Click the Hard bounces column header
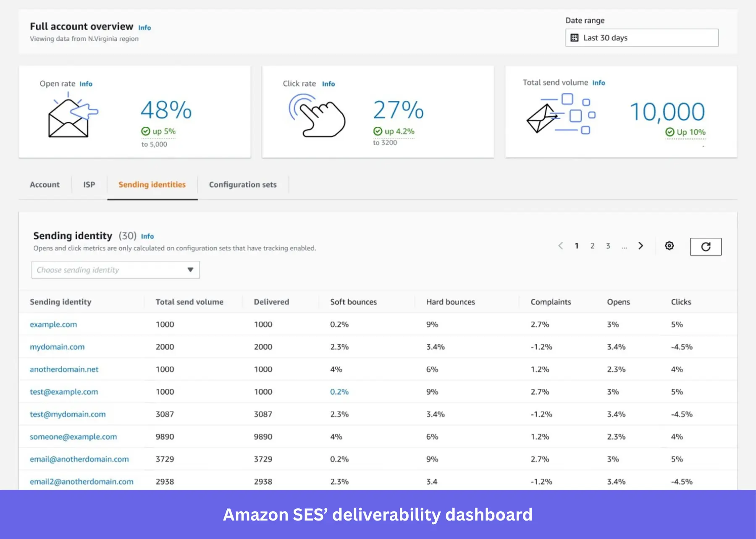The height and width of the screenshot is (539, 756). point(450,302)
